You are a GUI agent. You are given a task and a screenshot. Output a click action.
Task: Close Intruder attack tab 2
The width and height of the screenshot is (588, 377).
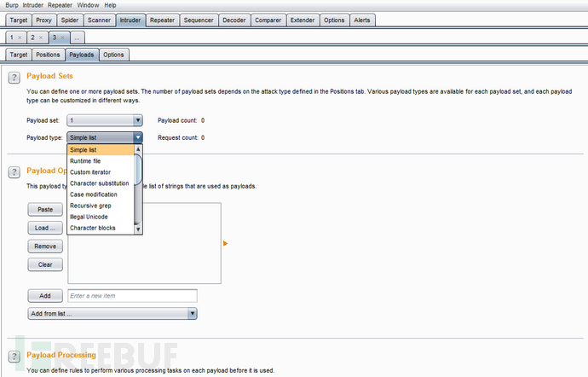[41, 38]
